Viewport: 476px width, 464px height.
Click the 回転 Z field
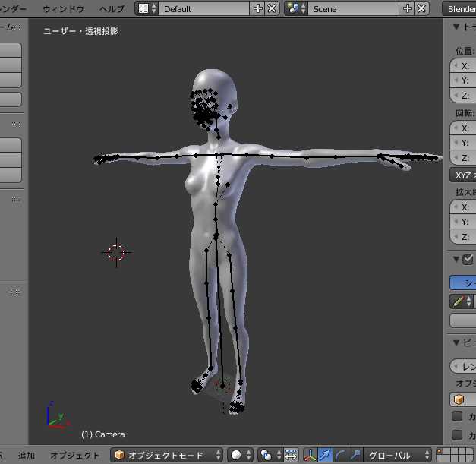click(x=463, y=158)
